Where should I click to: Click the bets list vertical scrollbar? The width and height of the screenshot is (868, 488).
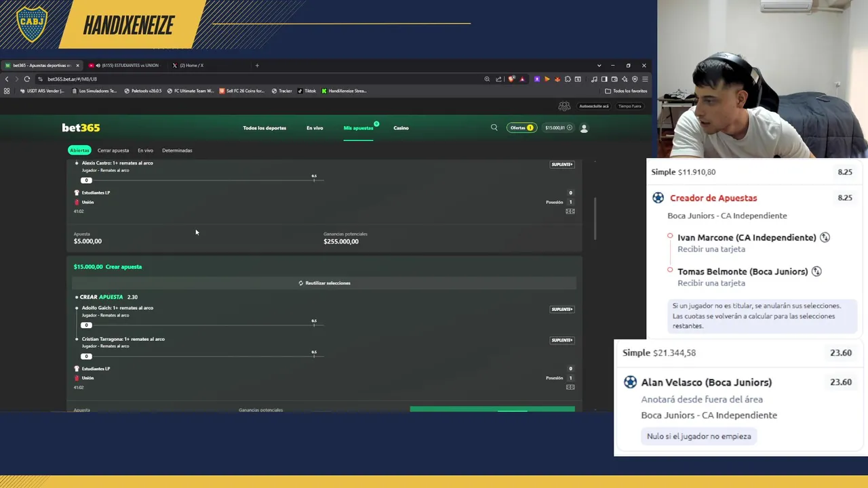pos(595,218)
